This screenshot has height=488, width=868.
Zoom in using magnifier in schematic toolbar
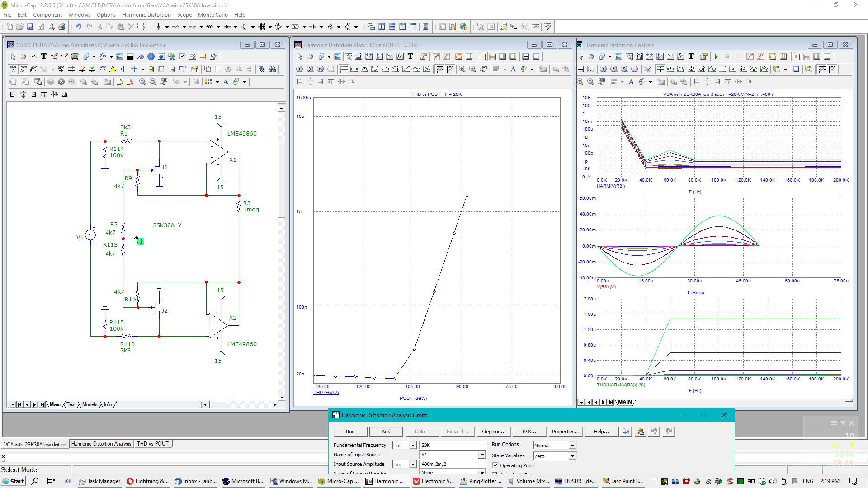pyautogui.click(x=142, y=82)
